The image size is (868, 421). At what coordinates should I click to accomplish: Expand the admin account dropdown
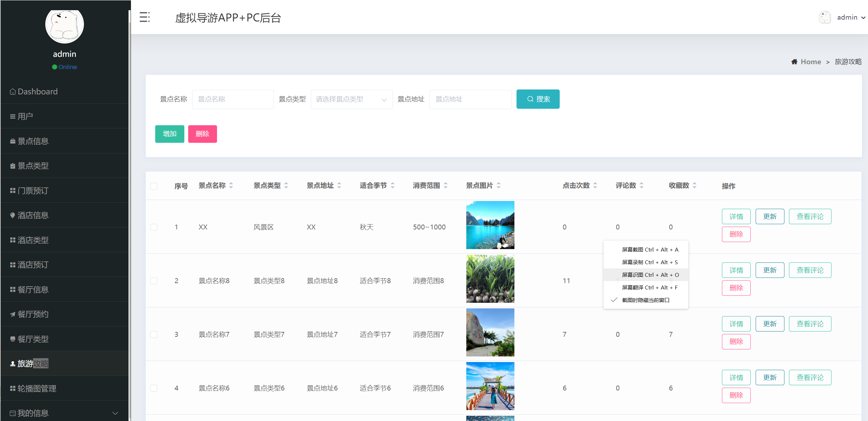click(850, 17)
